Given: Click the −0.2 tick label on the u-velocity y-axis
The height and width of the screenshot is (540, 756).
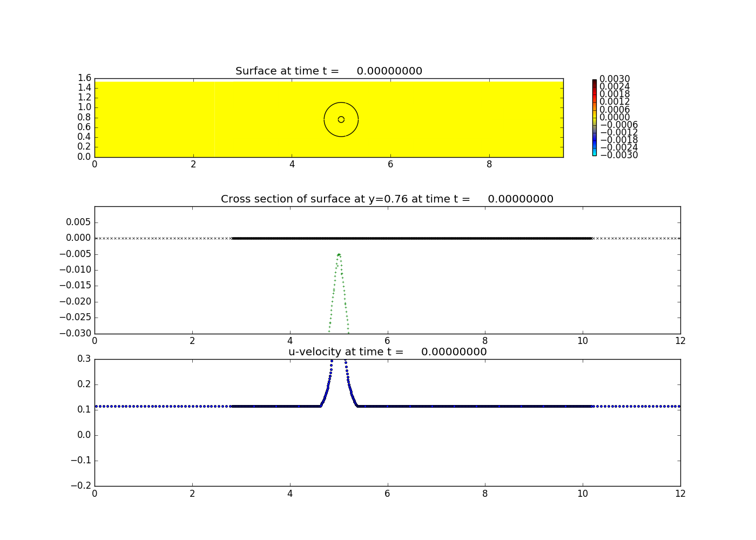Looking at the screenshot, I should point(81,485).
